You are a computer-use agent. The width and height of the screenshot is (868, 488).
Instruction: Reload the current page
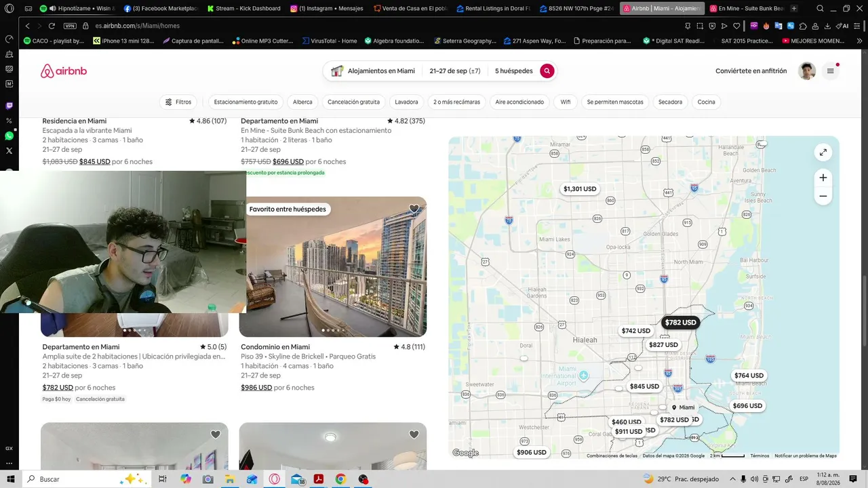[52, 26]
